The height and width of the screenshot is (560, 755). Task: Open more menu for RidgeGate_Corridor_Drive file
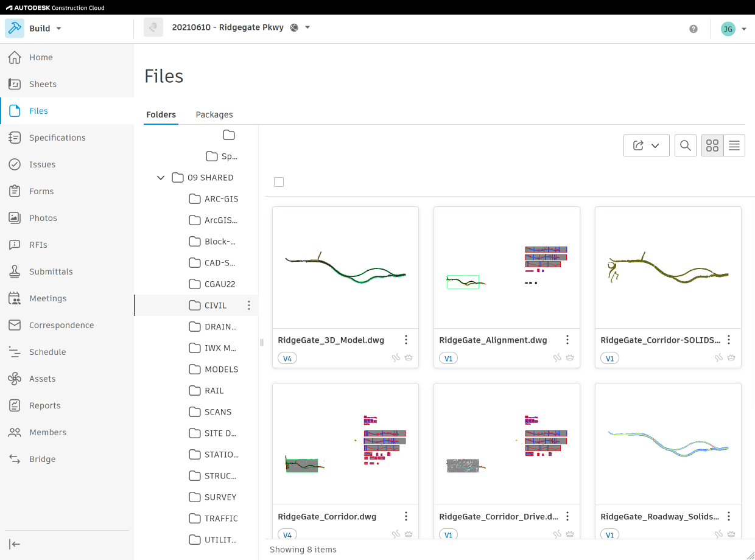(x=567, y=516)
